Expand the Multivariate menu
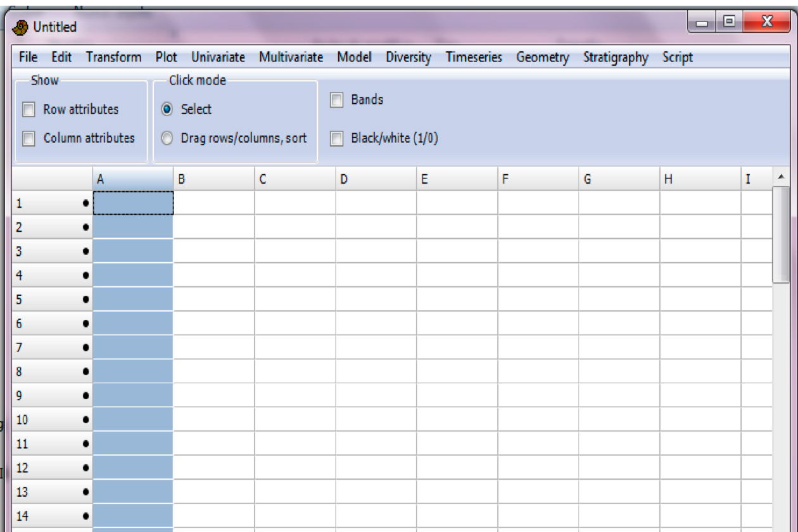 click(291, 58)
